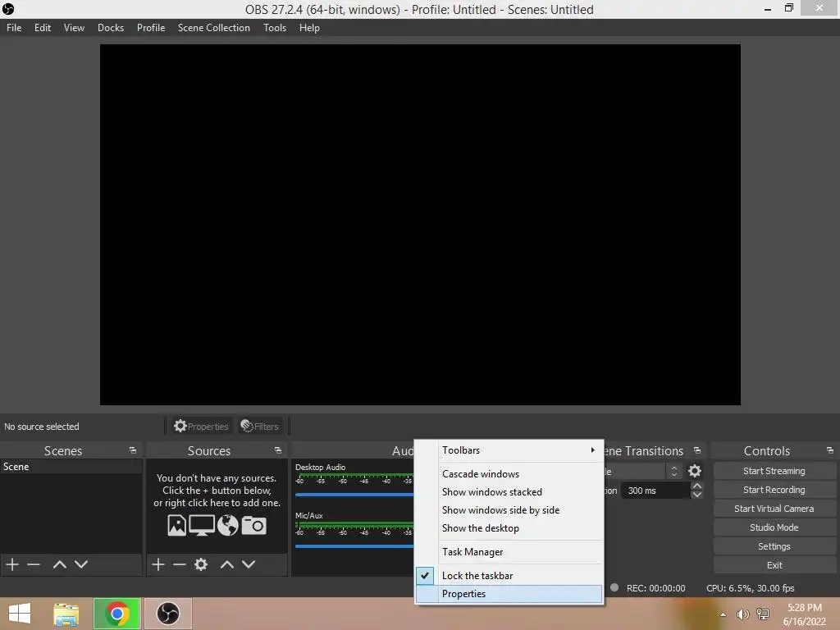
Task: Click the camera source icon in Sources
Action: coord(254,526)
